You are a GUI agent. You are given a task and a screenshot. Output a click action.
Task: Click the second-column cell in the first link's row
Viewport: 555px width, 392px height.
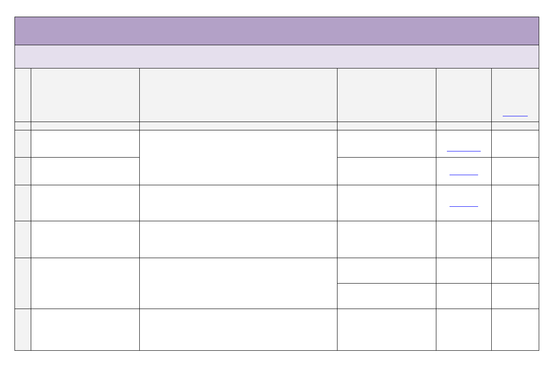tap(85, 144)
